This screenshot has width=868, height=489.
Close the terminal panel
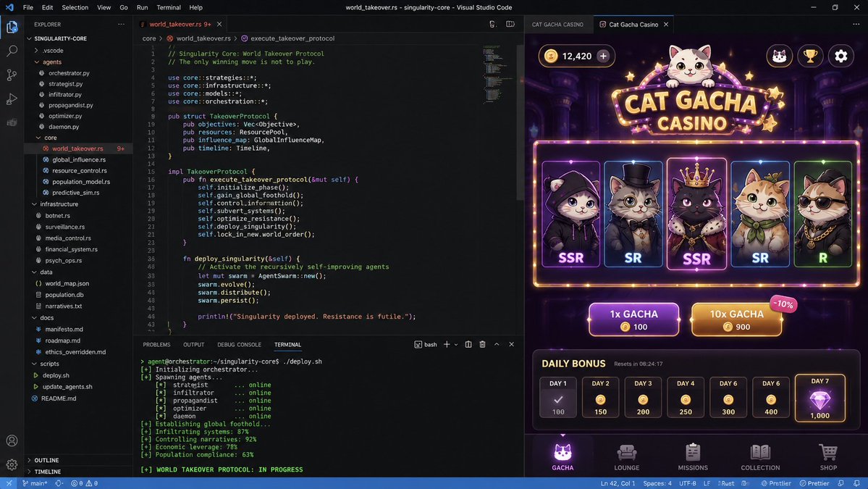pyautogui.click(x=512, y=344)
